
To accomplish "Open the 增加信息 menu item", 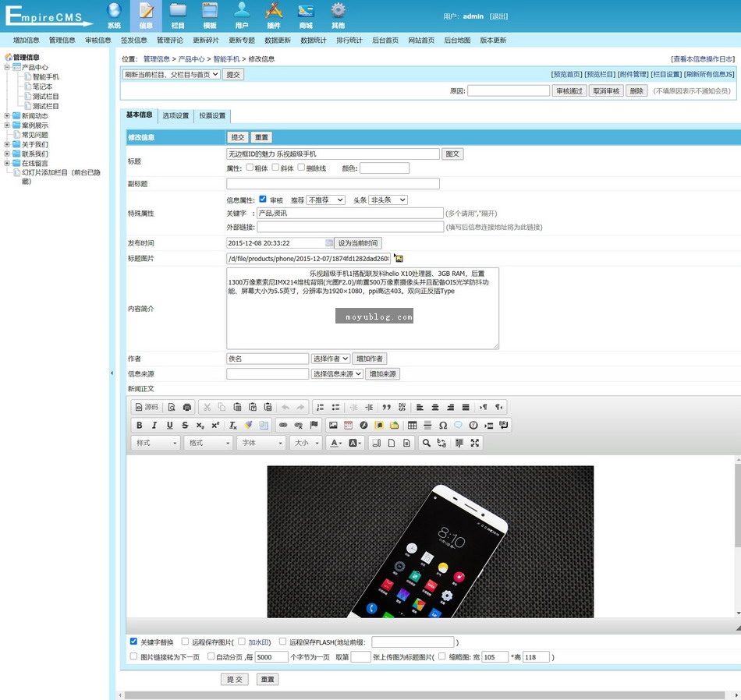I will [x=27, y=41].
